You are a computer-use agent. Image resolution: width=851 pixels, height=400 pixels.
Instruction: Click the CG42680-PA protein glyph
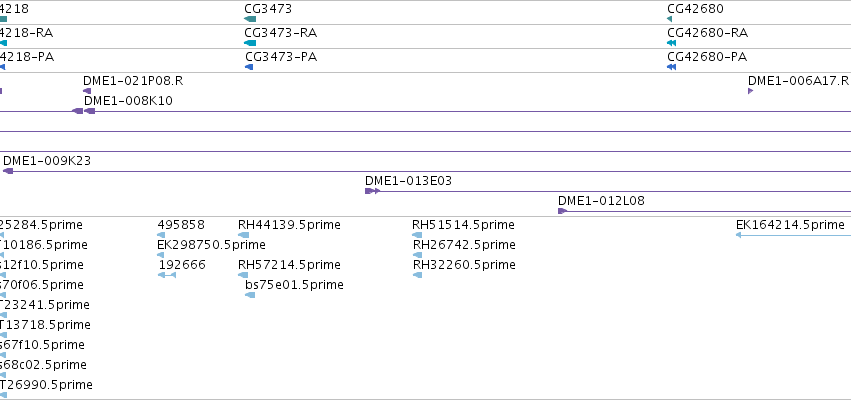(671, 67)
